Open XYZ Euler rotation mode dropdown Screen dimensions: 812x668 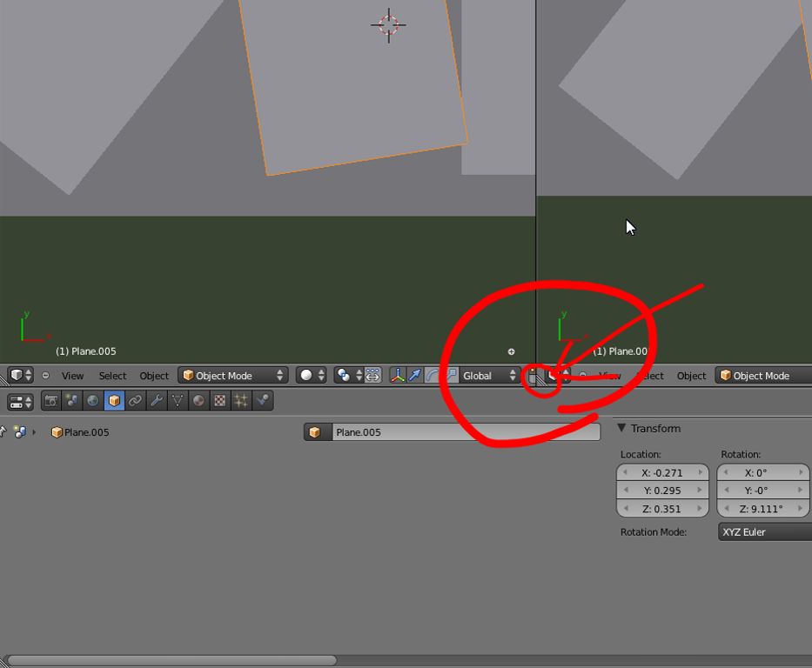[x=765, y=532]
